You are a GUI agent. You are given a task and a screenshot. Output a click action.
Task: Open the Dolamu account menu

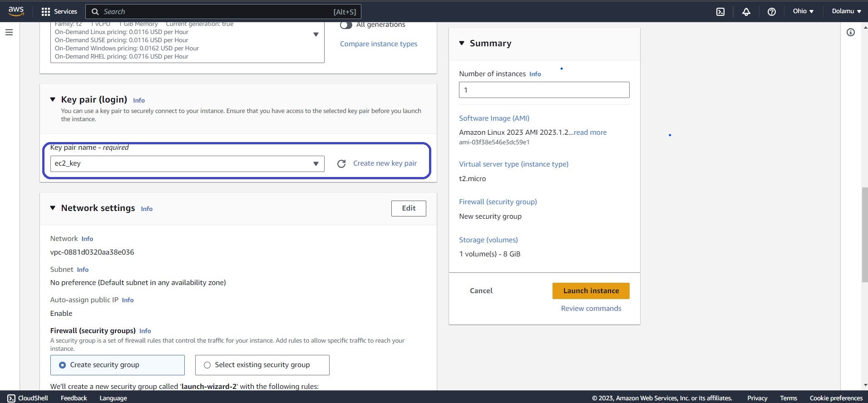point(846,11)
